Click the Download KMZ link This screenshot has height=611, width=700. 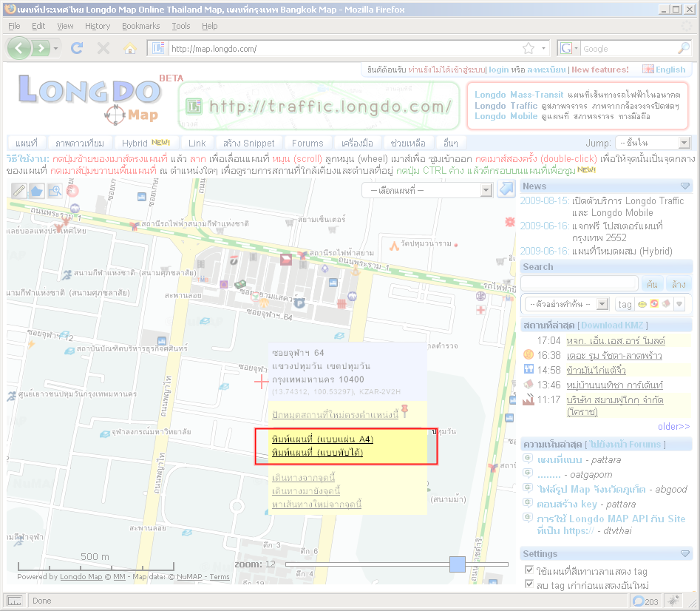point(612,325)
